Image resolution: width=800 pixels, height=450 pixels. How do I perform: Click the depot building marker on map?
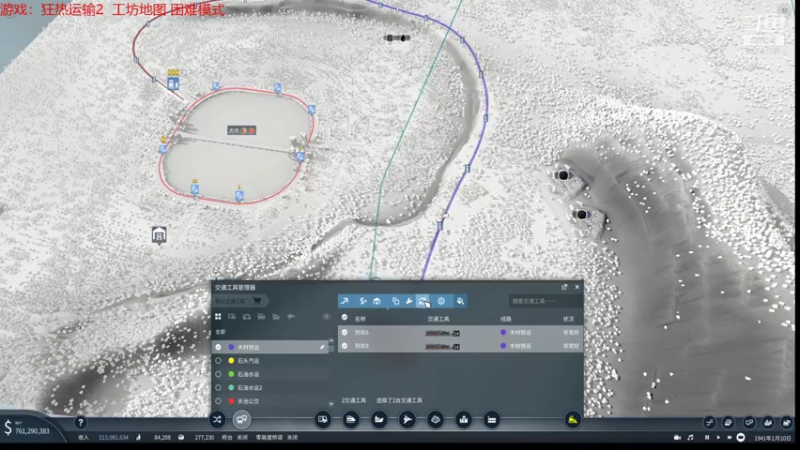click(159, 235)
